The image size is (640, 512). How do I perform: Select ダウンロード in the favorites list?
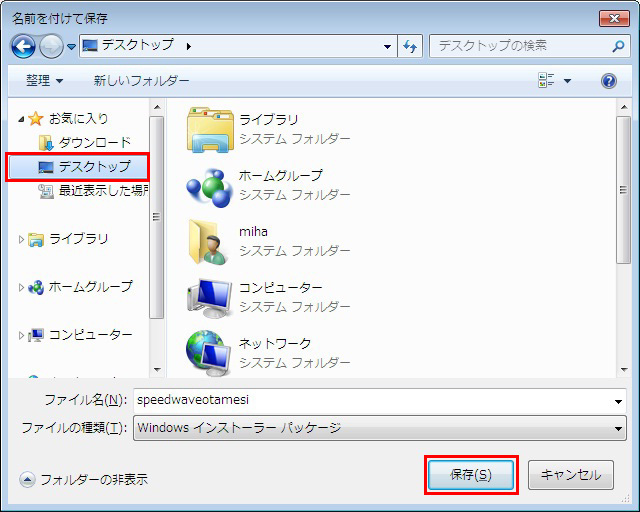pyautogui.click(x=94, y=143)
